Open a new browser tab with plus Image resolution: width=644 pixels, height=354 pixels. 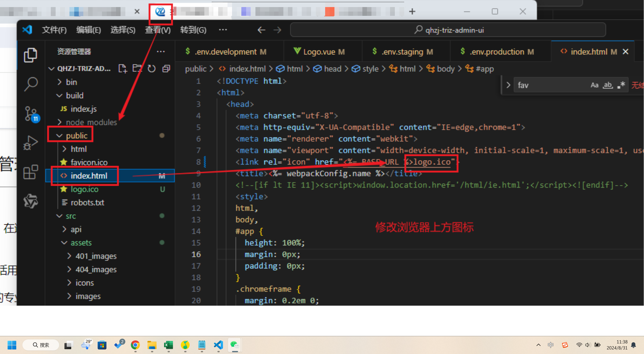(x=412, y=11)
